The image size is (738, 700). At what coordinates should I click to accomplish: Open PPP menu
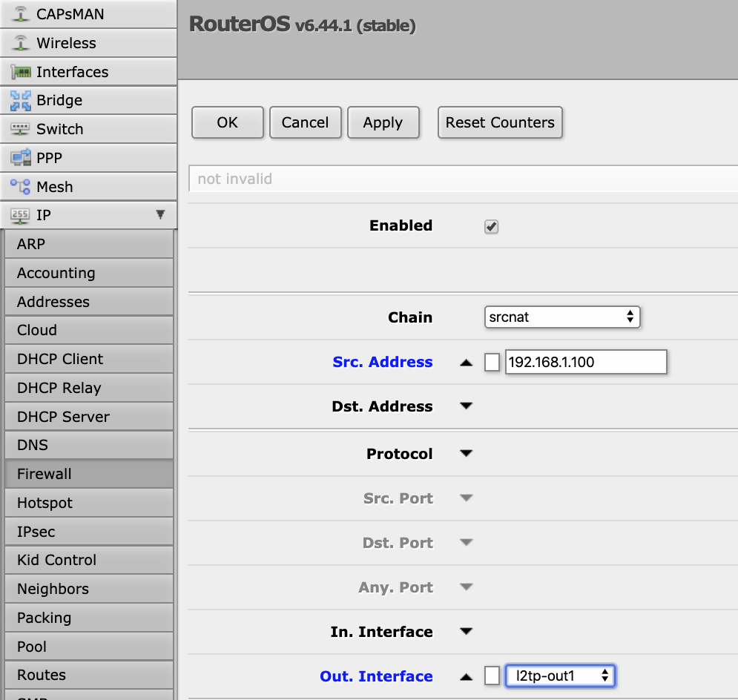click(x=88, y=158)
